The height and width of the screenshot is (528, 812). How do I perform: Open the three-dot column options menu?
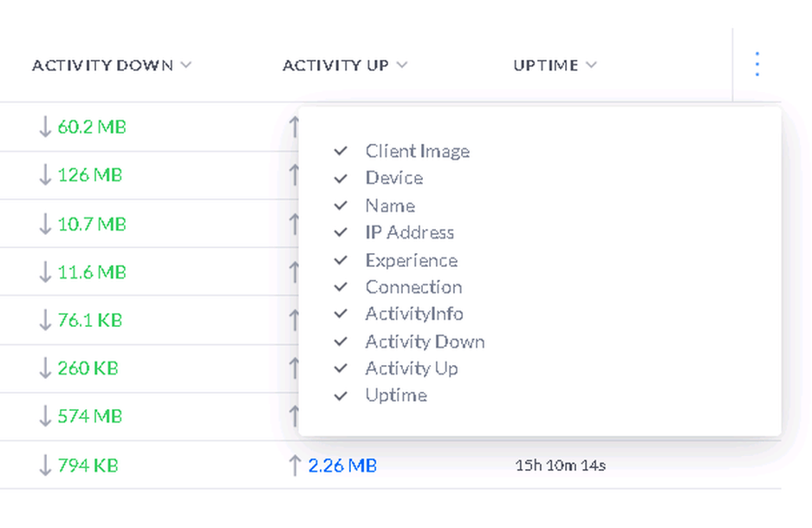tap(757, 64)
